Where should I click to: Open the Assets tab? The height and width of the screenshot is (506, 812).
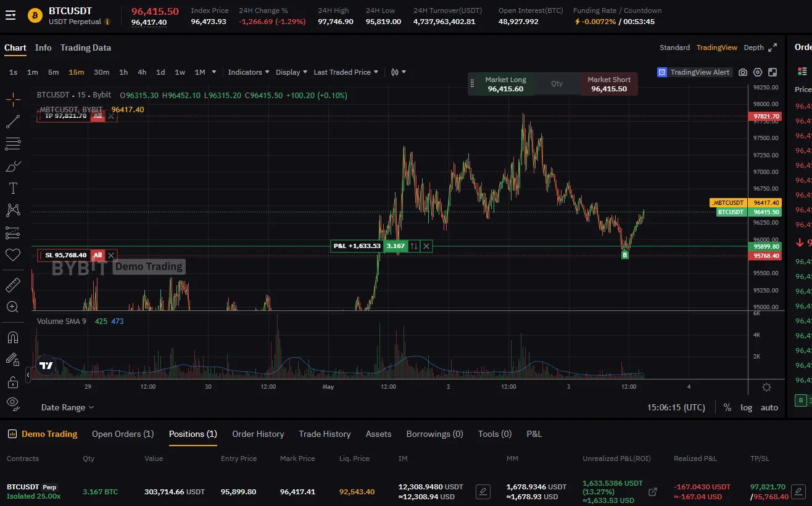378,434
